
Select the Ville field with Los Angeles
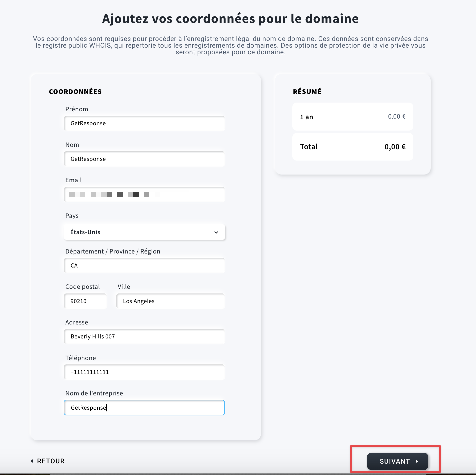(171, 301)
